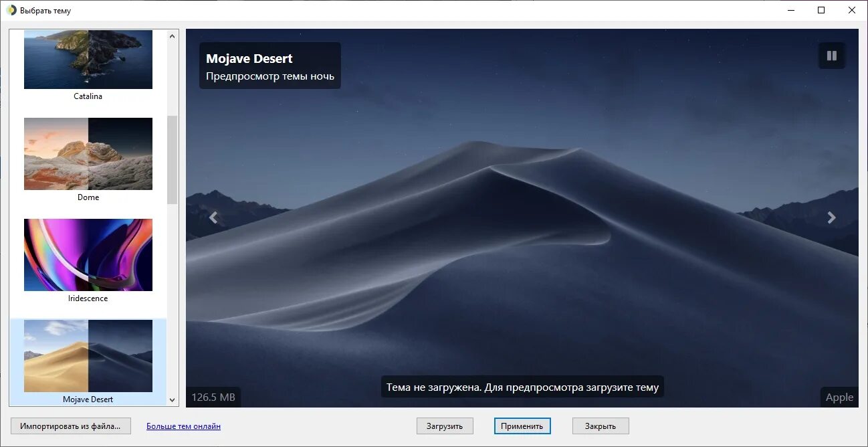Viewport: 868px width, 447px height.
Task: Click the Catalina theme name label
Action: 88,96
